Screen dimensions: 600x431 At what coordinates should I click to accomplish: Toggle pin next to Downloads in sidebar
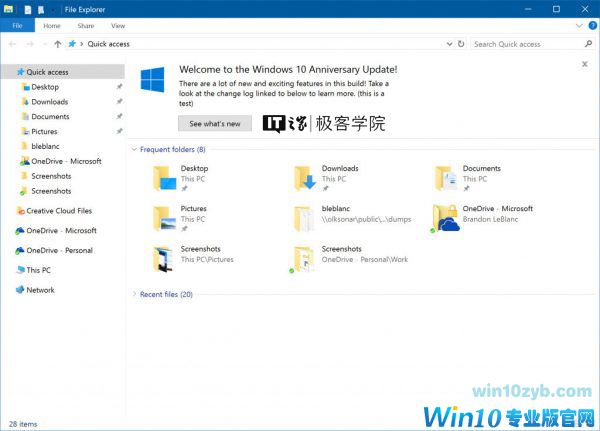[x=119, y=102]
